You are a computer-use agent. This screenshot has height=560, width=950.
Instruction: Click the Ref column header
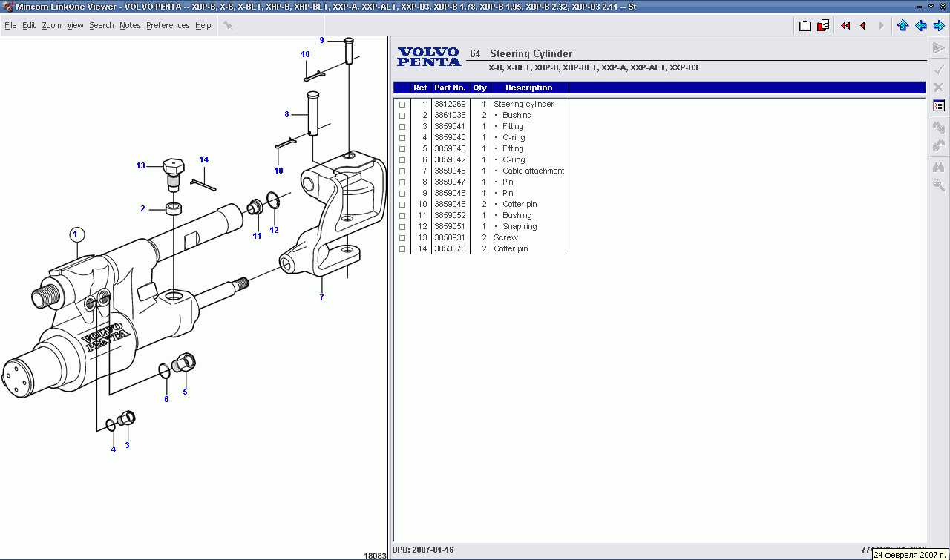point(420,88)
